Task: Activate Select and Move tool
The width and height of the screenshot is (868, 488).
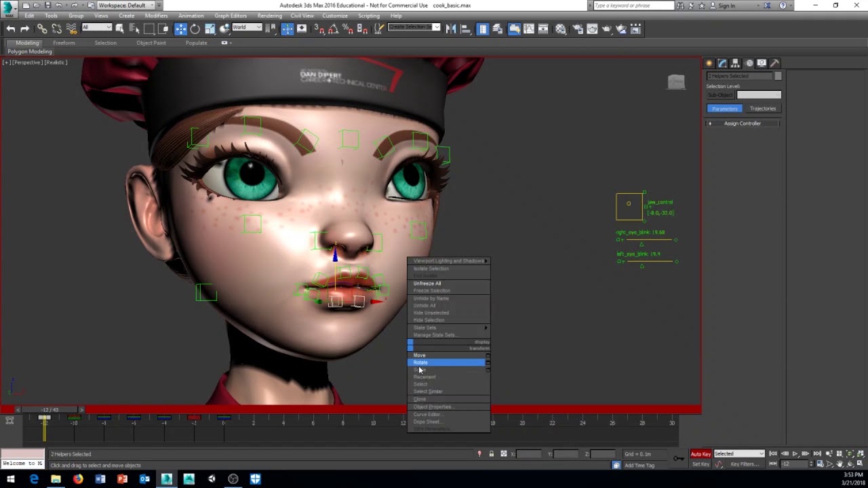Action: click(180, 28)
